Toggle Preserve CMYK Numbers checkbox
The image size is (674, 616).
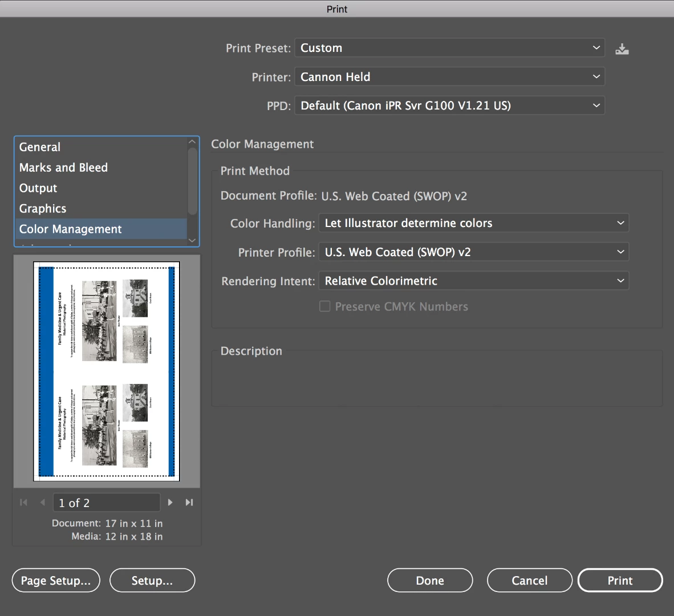325,306
